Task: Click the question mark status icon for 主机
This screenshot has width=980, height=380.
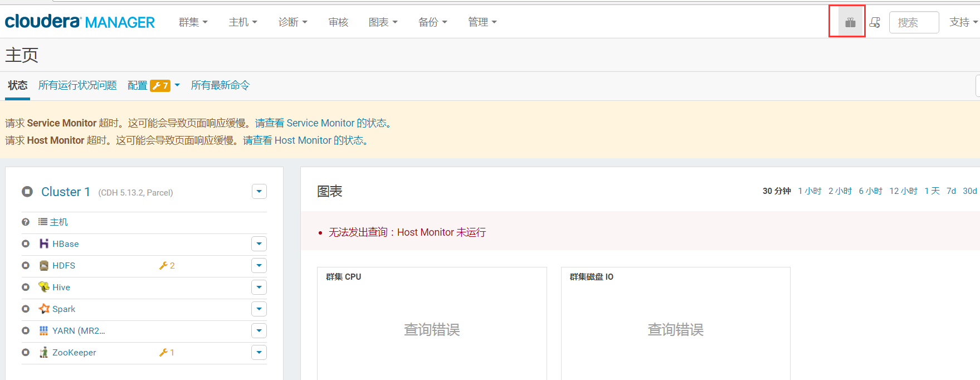Action: (26, 222)
